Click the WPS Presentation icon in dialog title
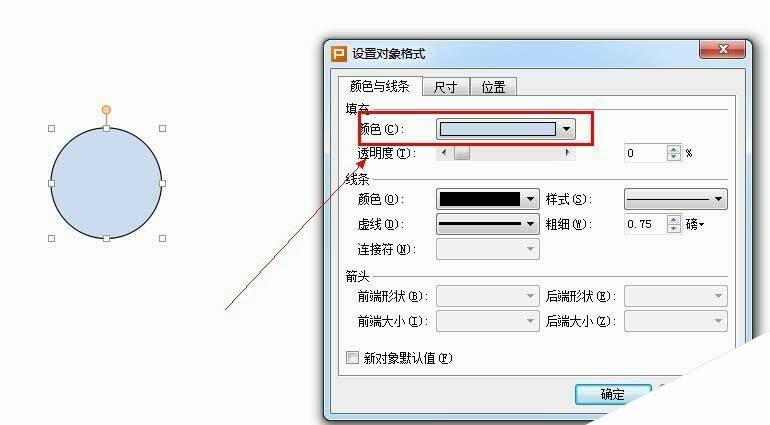770x425 pixels. click(339, 54)
